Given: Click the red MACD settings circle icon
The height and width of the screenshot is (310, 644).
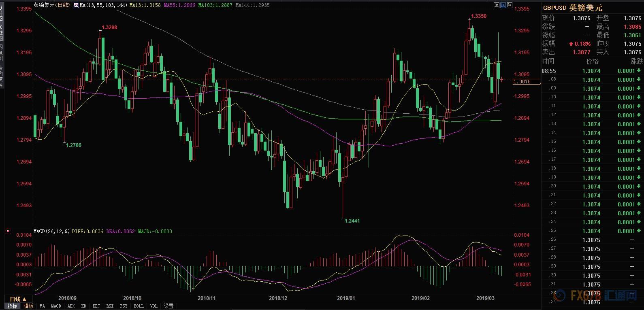Looking at the screenshot, I should (x=8, y=231).
